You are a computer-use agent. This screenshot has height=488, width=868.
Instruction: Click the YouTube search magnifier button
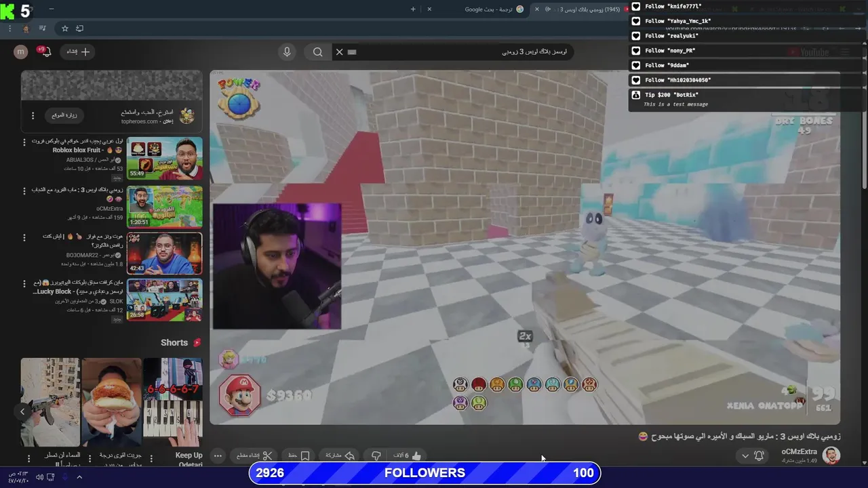point(317,52)
